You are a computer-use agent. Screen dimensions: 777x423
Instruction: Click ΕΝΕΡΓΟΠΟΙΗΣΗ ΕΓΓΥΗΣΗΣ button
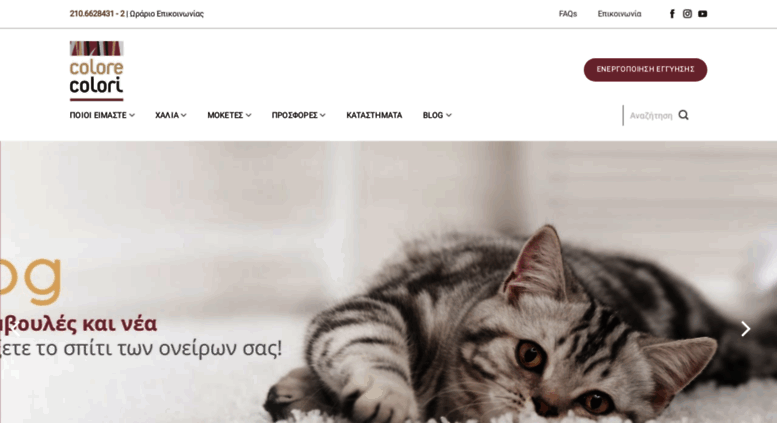pos(645,69)
